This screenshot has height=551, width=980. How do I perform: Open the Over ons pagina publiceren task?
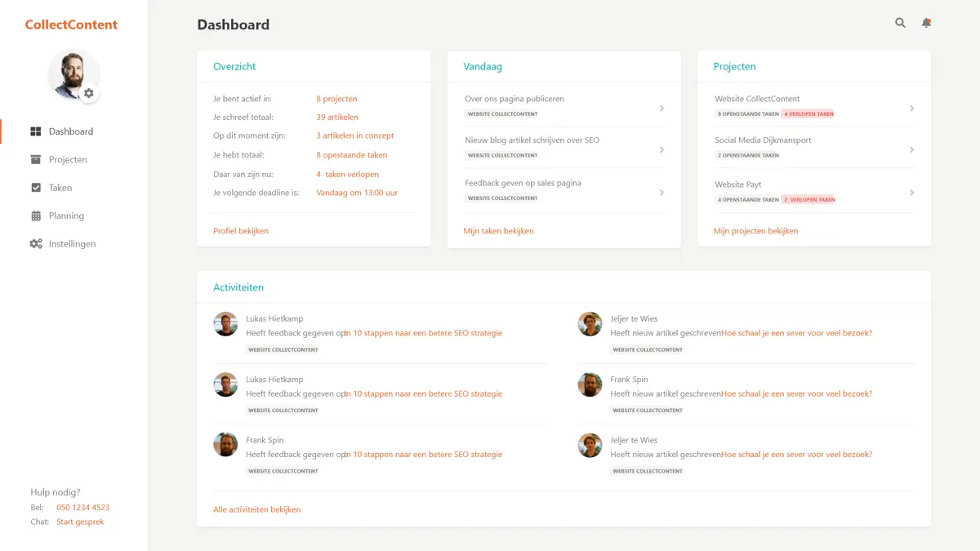coord(514,99)
